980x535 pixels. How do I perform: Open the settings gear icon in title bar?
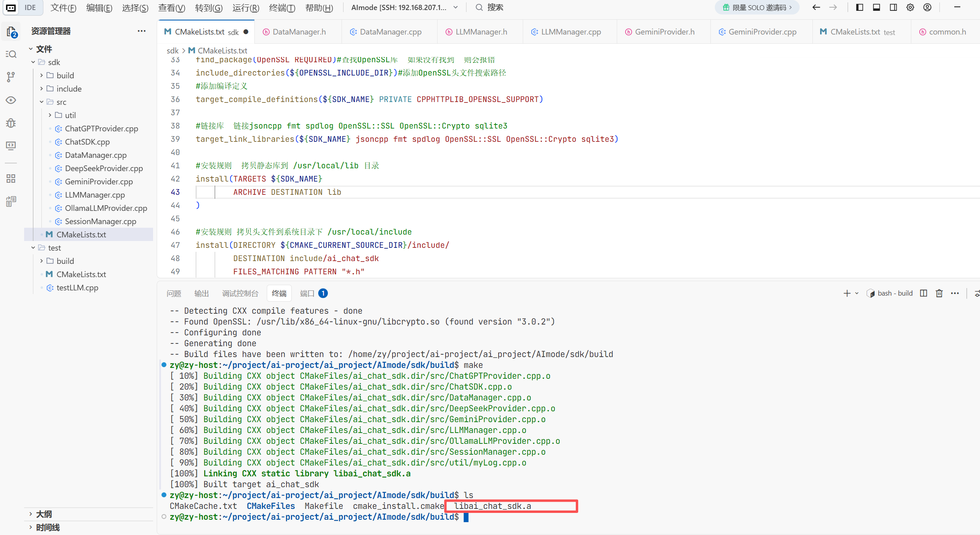pyautogui.click(x=910, y=7)
